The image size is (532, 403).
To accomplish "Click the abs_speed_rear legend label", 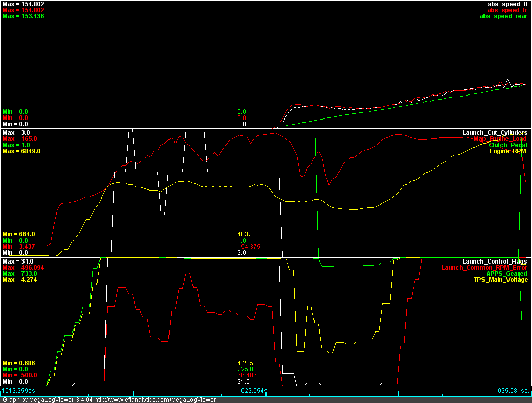I will coord(503,16).
